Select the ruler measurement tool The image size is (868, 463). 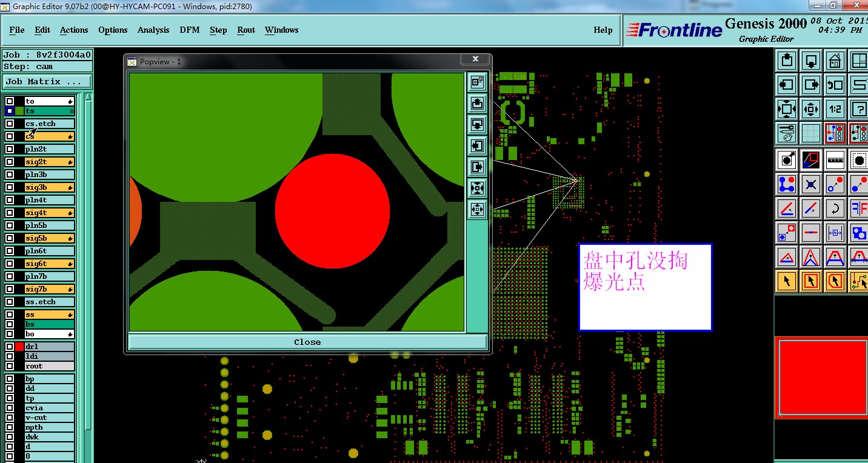835,160
